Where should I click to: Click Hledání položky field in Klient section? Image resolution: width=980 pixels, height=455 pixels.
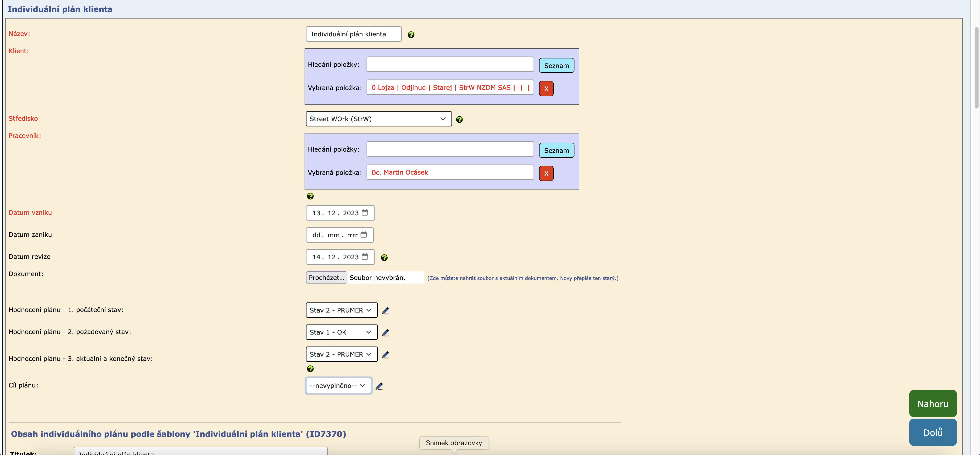(450, 64)
